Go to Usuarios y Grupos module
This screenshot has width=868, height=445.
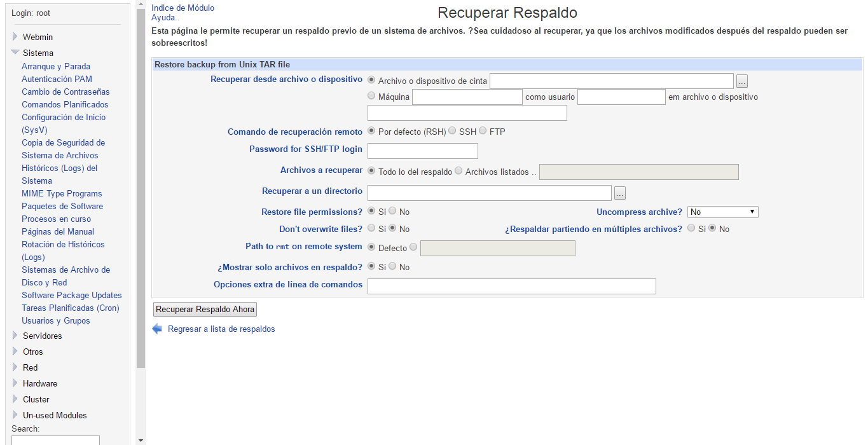click(x=55, y=320)
